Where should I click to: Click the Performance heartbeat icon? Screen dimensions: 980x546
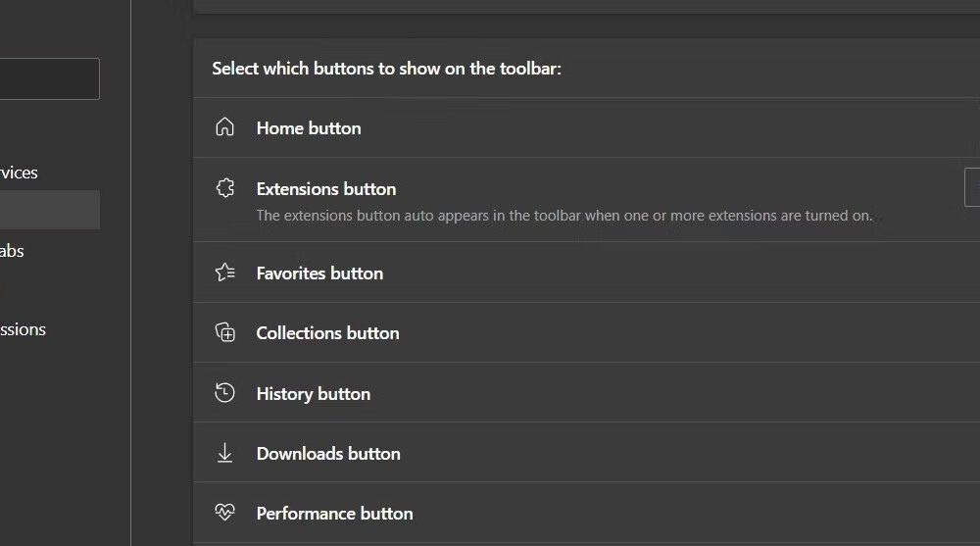[225, 513]
